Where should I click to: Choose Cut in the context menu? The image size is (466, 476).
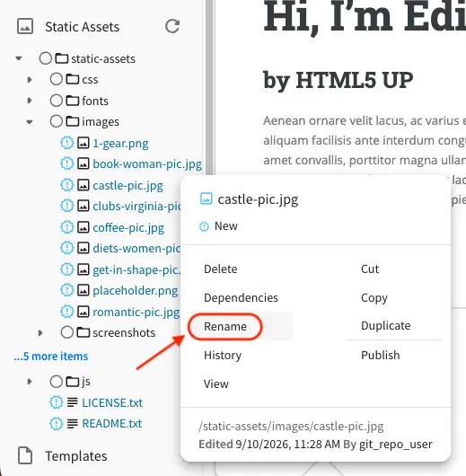click(370, 269)
